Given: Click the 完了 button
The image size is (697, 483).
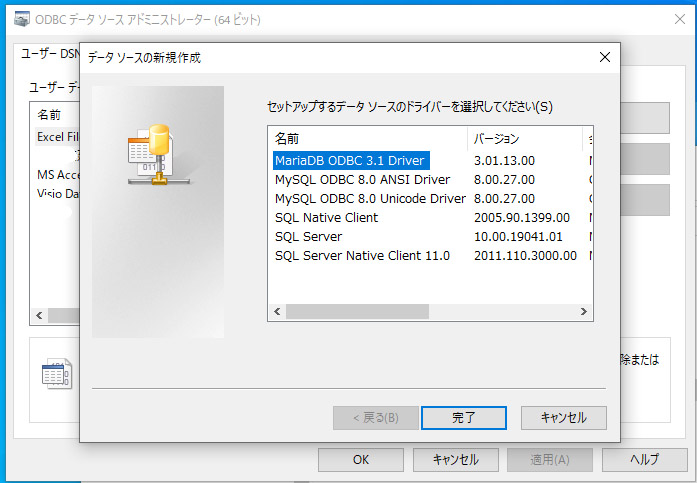Looking at the screenshot, I should pyautogui.click(x=464, y=418).
